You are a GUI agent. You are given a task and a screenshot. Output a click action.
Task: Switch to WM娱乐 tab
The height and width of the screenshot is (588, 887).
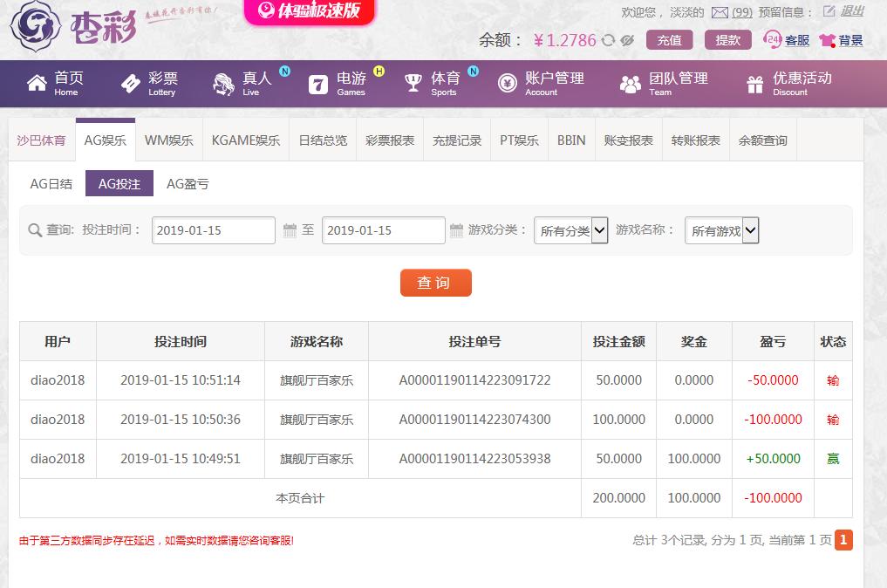[x=169, y=140]
